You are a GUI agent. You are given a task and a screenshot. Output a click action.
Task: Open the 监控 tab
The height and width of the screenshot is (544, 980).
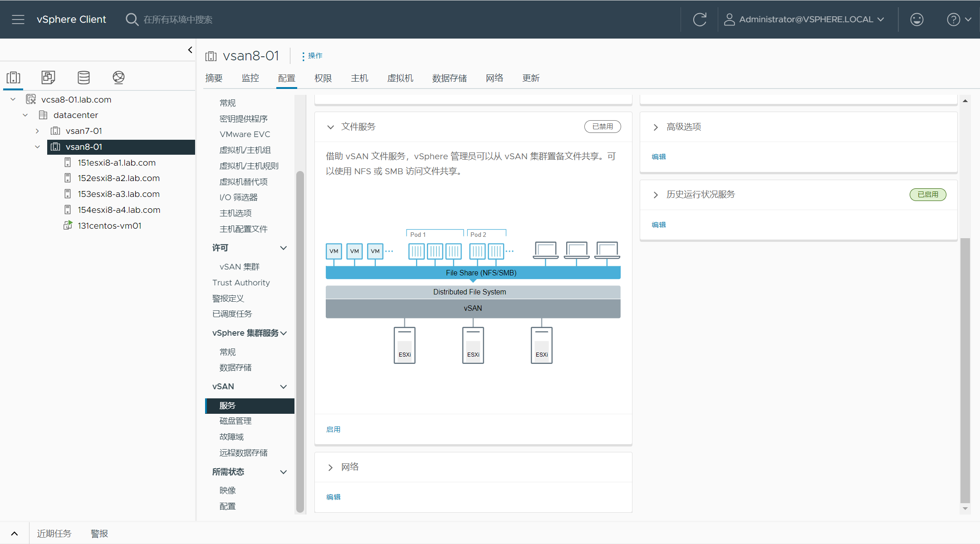(250, 78)
